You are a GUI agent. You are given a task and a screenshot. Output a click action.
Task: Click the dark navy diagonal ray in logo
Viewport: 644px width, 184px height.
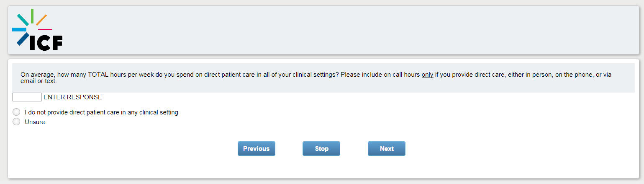point(23,39)
